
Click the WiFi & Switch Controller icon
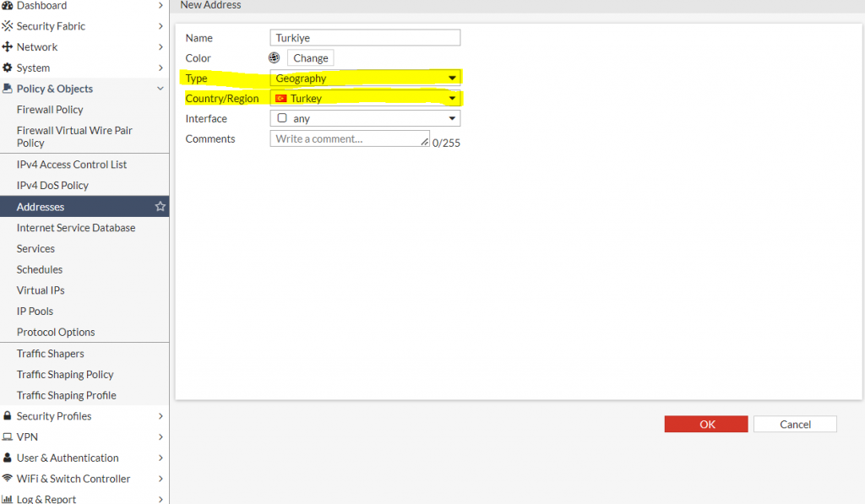(8, 479)
